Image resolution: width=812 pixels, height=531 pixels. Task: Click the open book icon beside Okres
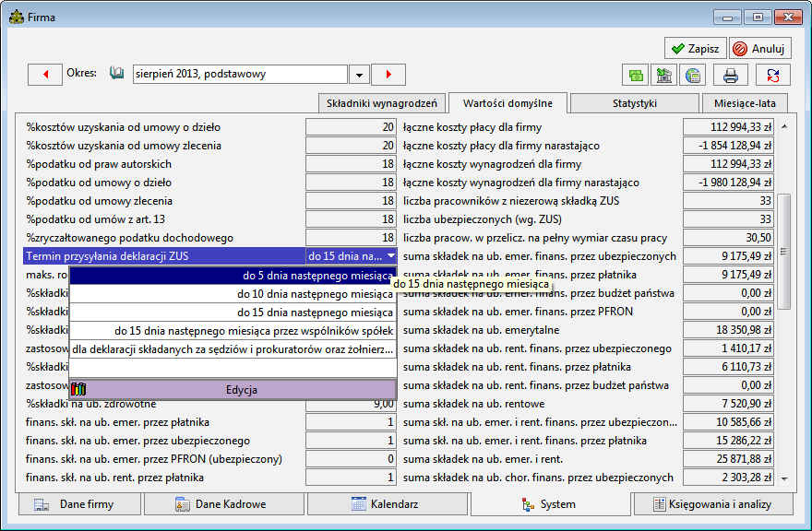(117, 74)
